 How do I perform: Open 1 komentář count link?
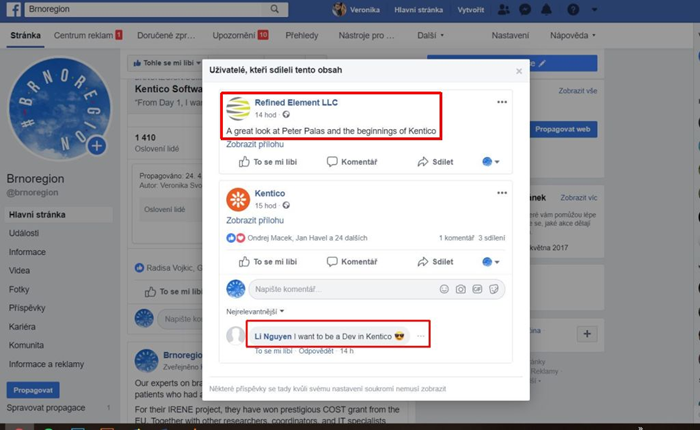pyautogui.click(x=456, y=238)
